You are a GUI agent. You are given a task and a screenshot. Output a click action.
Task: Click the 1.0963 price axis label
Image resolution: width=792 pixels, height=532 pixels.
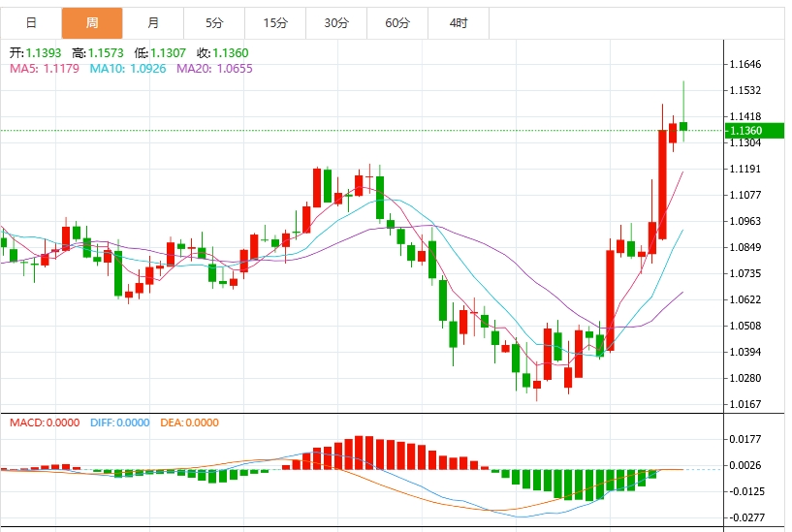click(745, 221)
